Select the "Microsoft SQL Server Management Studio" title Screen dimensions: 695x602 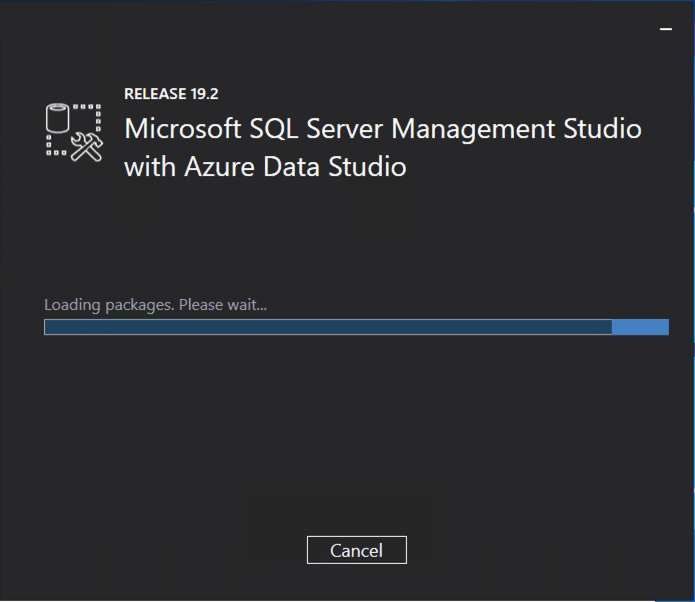click(x=382, y=130)
